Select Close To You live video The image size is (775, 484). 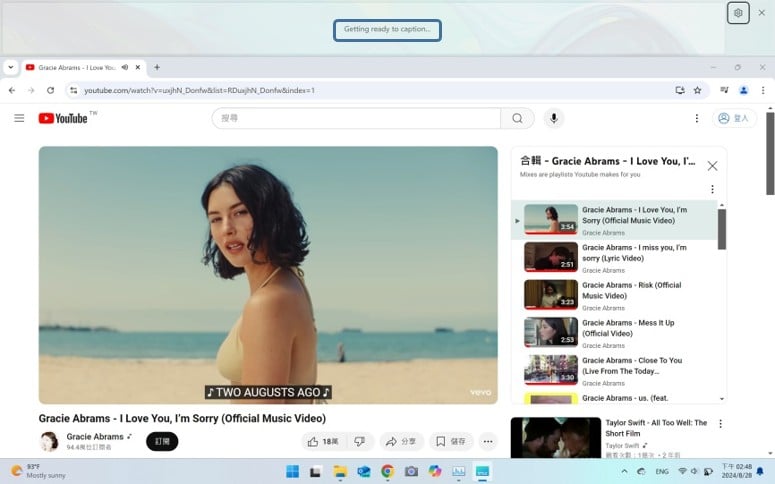pos(614,370)
